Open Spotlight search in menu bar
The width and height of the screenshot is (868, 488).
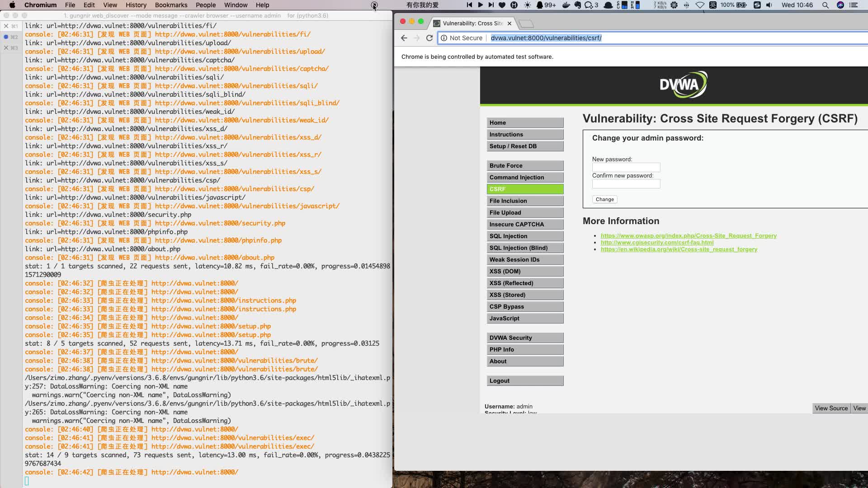[x=825, y=5]
